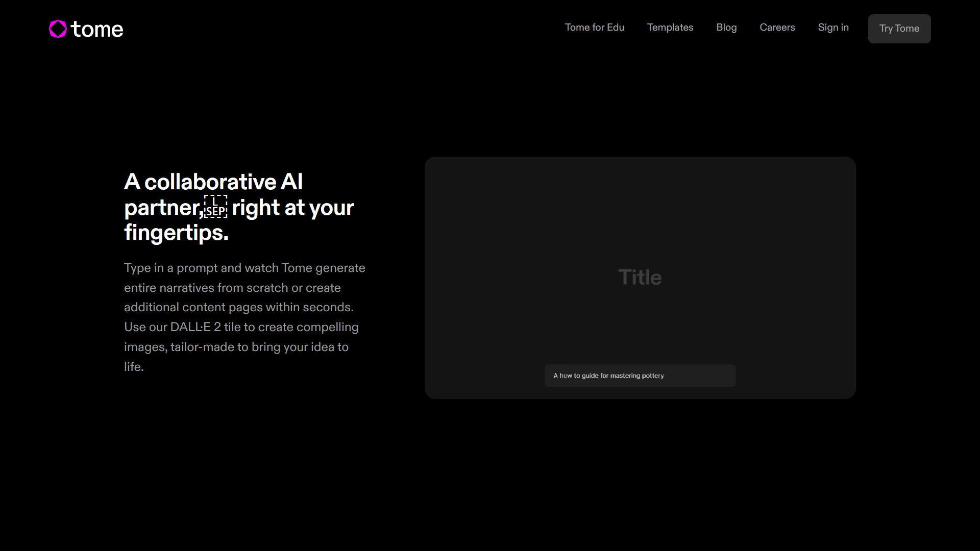Click the pottery guide prompt field
980x551 pixels.
tap(640, 375)
